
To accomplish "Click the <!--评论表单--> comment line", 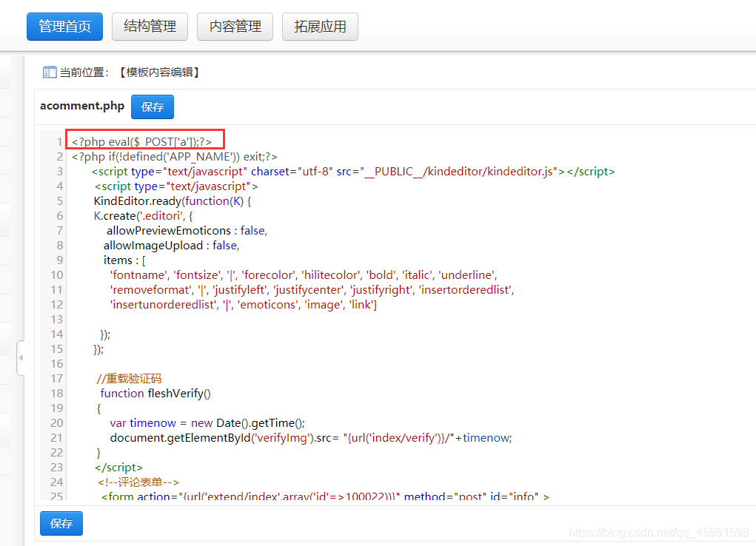I will (138, 482).
